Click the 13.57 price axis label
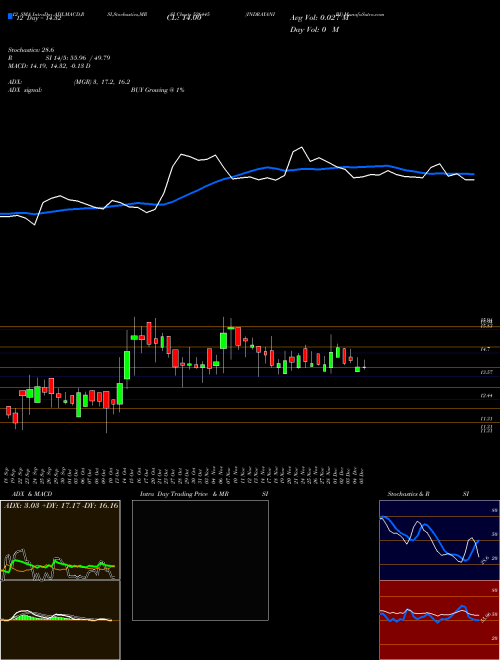The height and width of the screenshot is (660, 500). tap(486, 372)
